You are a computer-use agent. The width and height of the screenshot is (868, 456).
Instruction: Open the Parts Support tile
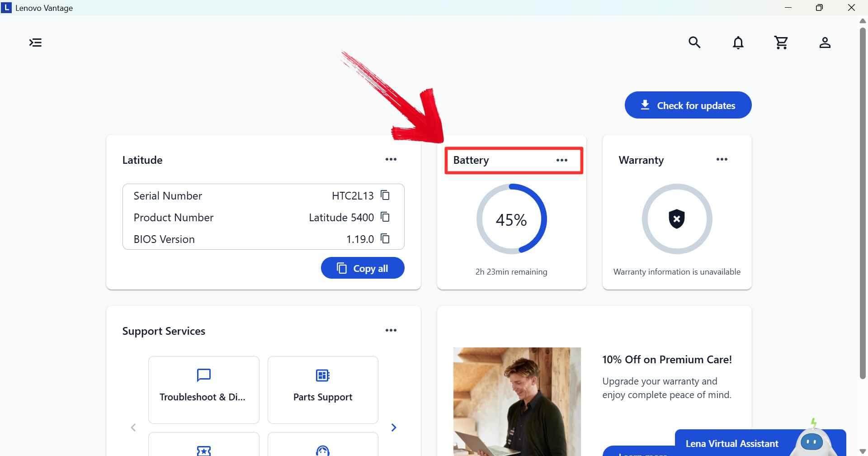coord(323,390)
